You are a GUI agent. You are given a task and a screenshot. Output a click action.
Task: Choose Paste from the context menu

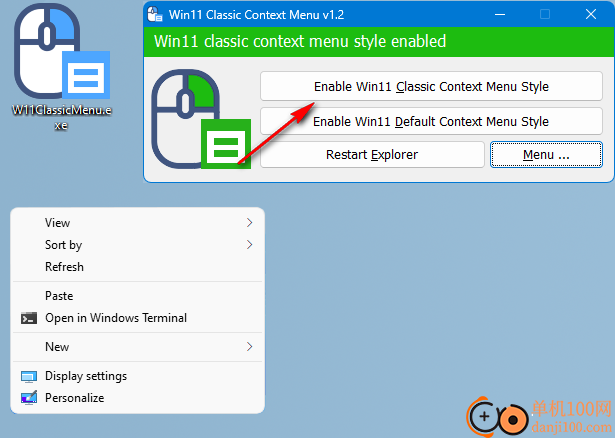pyautogui.click(x=137, y=296)
